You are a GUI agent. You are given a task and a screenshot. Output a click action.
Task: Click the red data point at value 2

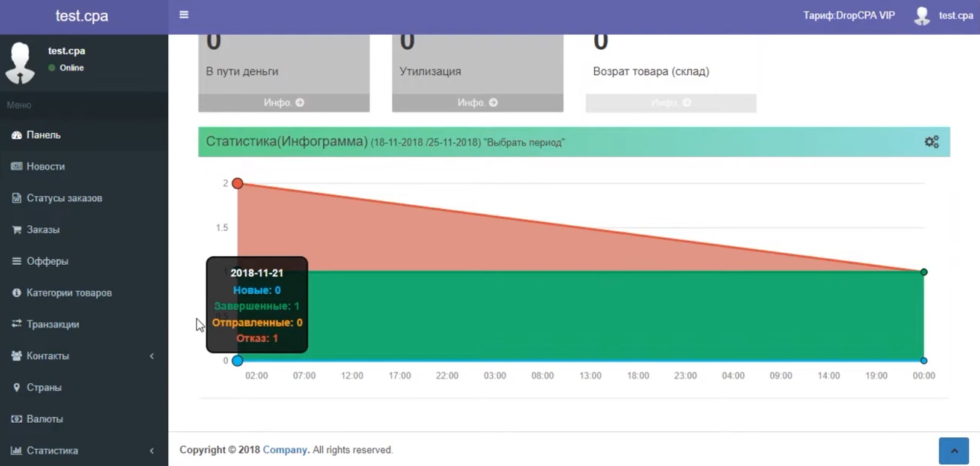(237, 183)
